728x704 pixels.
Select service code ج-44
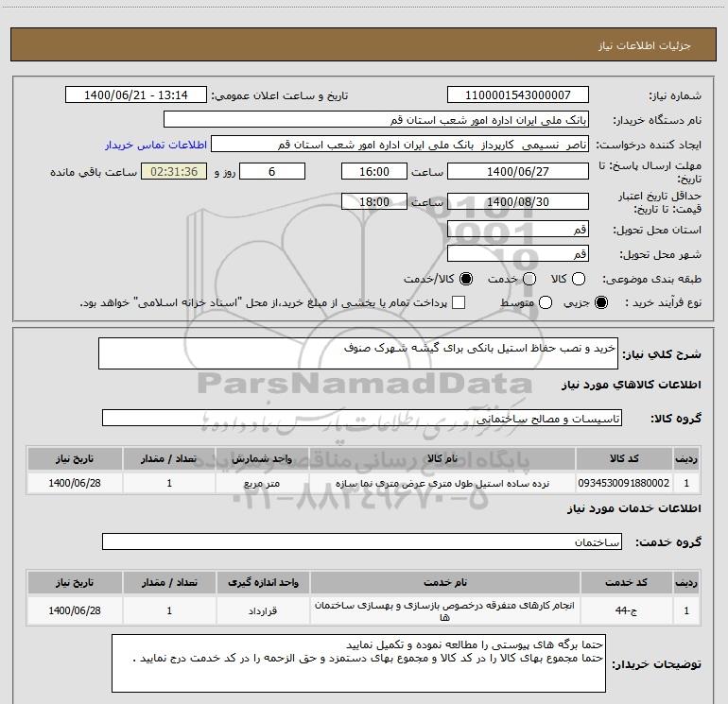coord(626,610)
